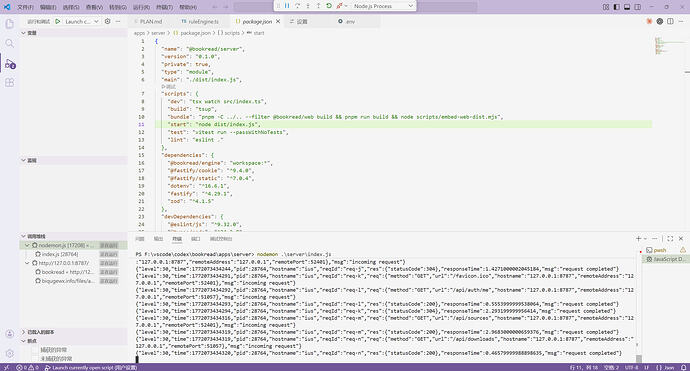
Task: Toggle the uncaught exceptions breakpoint checkbox
Action: [35, 359]
